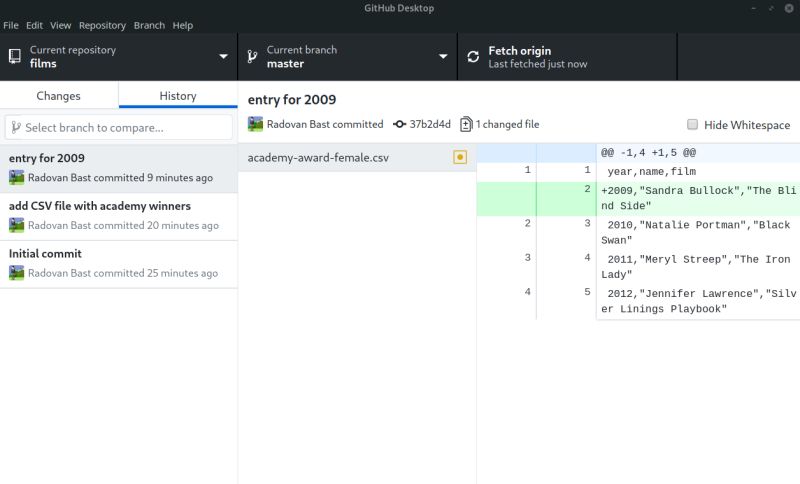Click the diff hunk header @@ -1,4 +1,5 @@
The height and width of the screenshot is (484, 800).
pyautogui.click(x=648, y=152)
